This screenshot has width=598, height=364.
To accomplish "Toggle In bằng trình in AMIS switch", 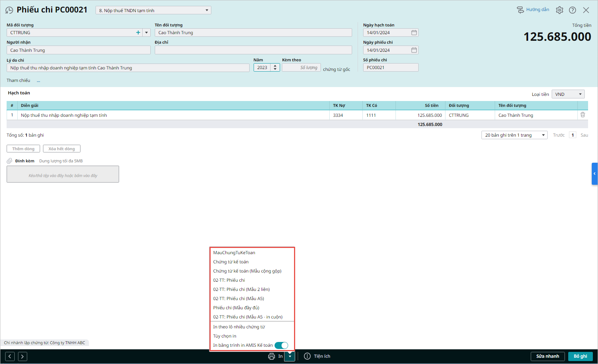I will click(281, 345).
